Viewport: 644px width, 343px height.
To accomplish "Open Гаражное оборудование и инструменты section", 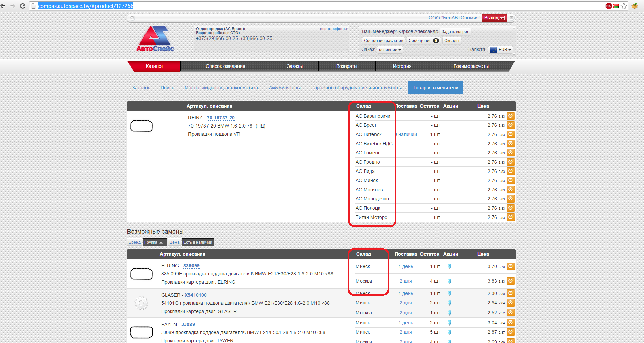I will click(x=356, y=88).
